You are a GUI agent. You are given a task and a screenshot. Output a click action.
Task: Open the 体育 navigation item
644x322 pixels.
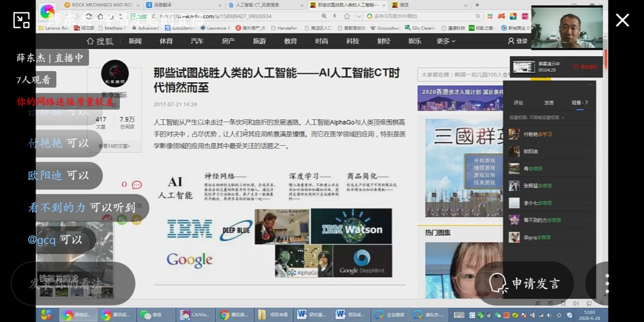coord(166,41)
